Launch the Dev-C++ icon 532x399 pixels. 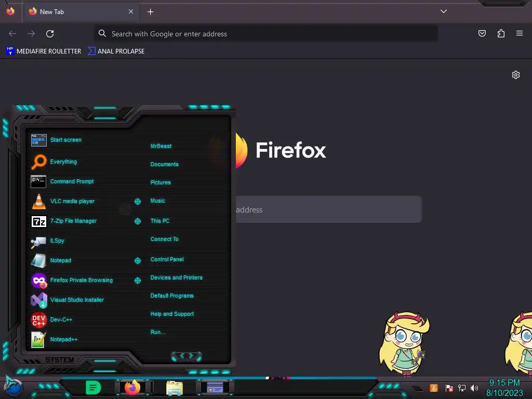click(38, 320)
